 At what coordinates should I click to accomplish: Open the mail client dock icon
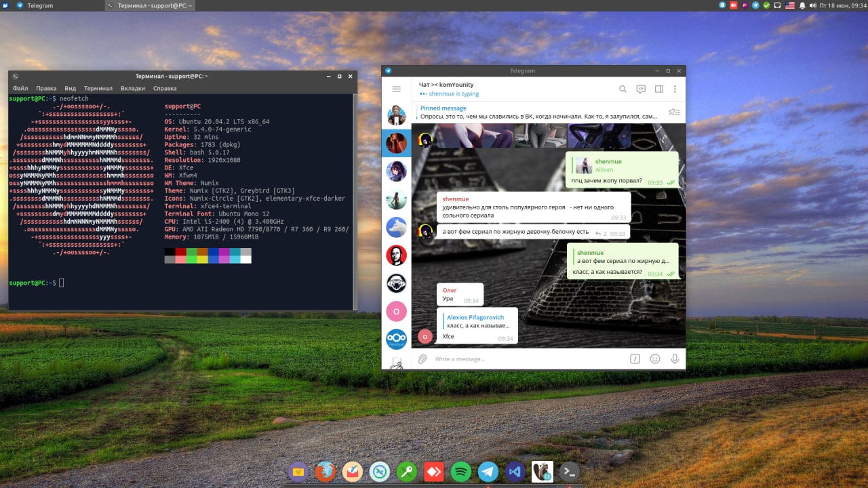(352, 471)
